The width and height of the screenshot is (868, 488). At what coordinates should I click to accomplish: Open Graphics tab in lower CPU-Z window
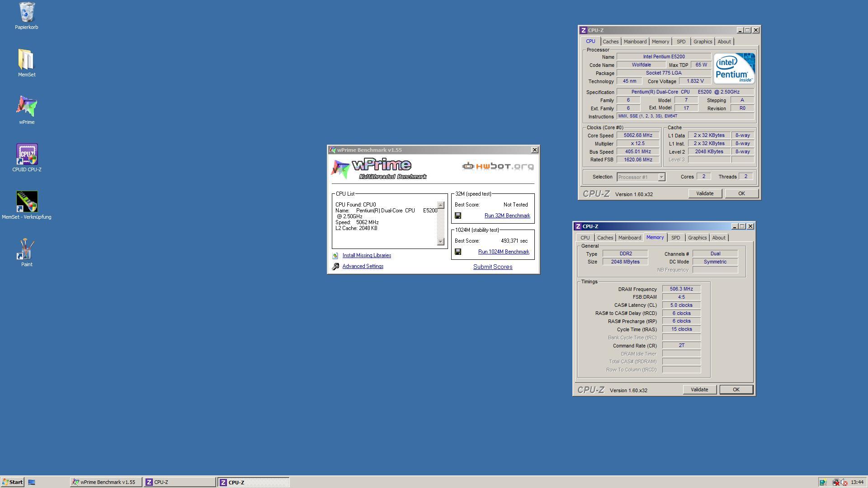pos(697,238)
